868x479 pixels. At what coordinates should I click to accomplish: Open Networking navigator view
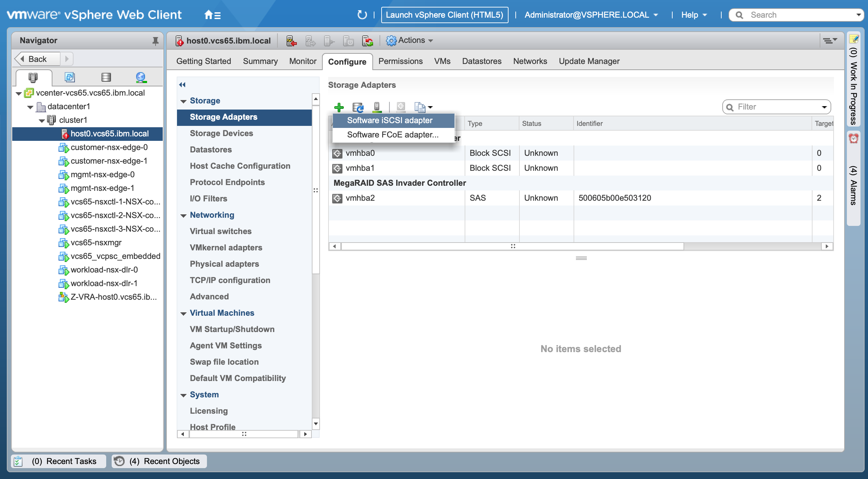pos(141,77)
